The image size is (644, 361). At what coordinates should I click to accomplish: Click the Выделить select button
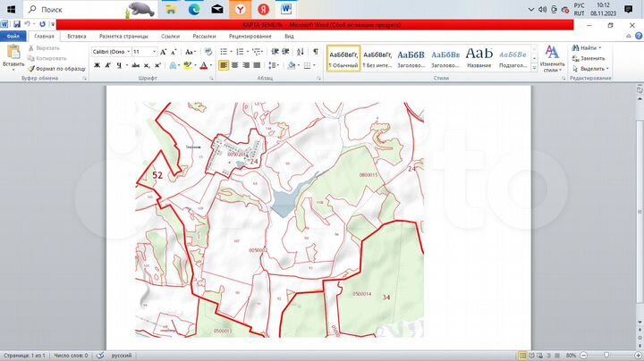tap(590, 69)
